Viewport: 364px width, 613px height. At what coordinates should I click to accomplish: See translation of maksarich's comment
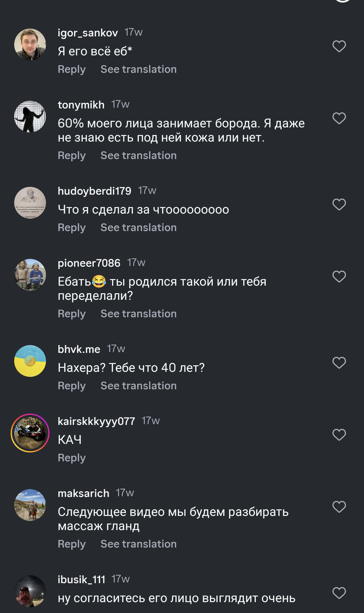[139, 544]
